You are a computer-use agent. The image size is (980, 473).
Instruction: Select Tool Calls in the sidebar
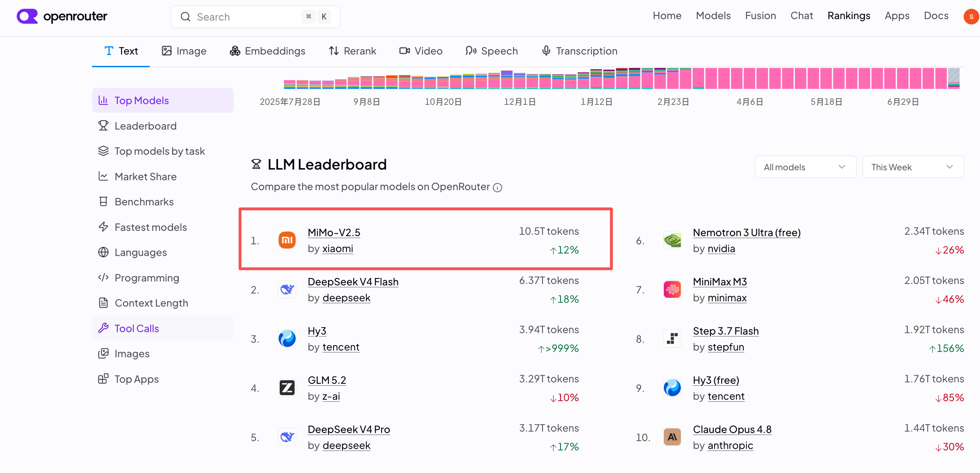[x=163, y=329]
